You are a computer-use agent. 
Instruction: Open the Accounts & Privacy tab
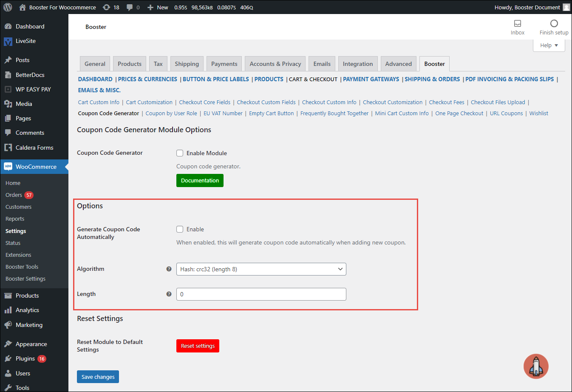(x=275, y=64)
